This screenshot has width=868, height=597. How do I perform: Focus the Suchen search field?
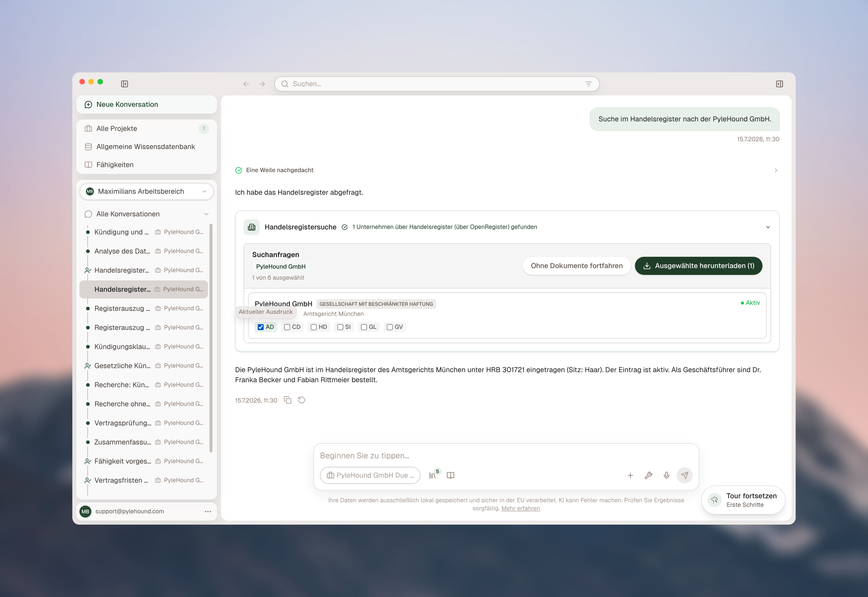coord(437,84)
